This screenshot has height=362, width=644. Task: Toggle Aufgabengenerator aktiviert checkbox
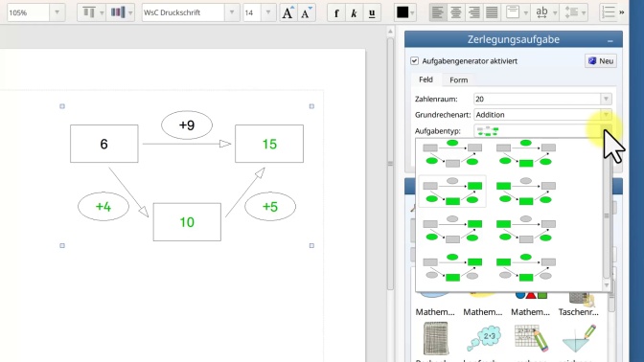pos(414,60)
